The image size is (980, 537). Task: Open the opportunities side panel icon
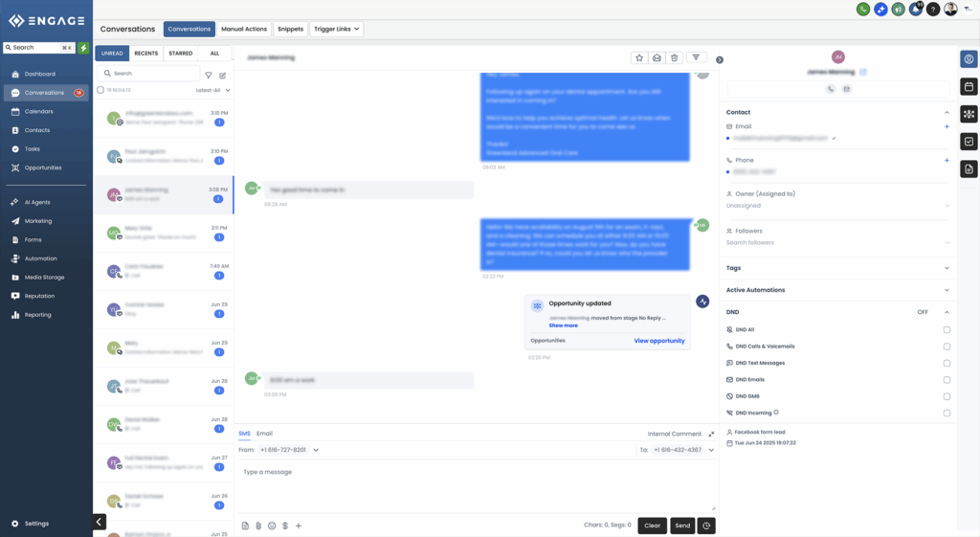click(x=969, y=114)
